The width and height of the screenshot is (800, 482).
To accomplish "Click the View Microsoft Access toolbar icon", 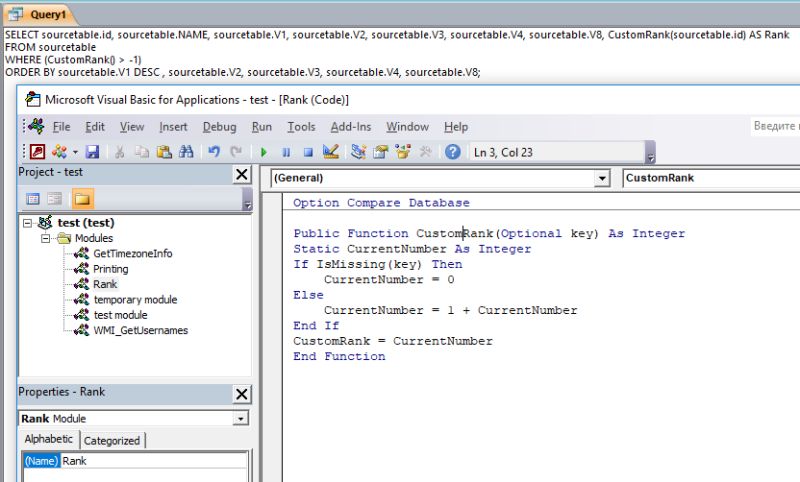I will coord(38,152).
